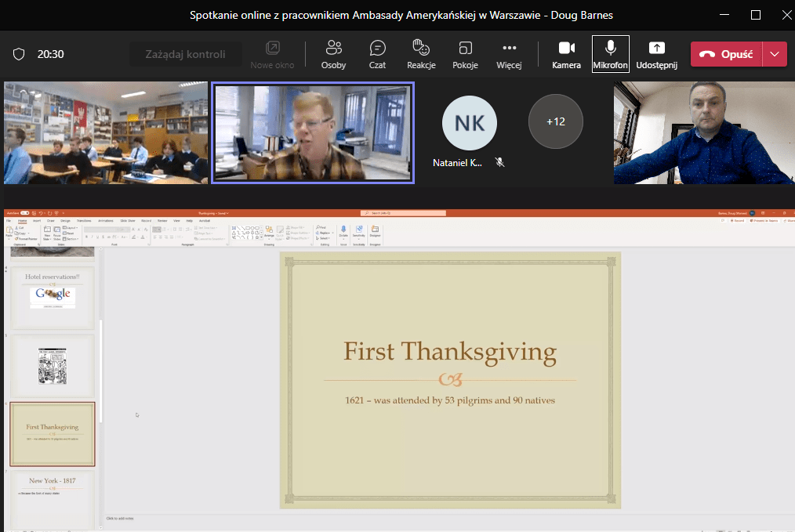Click the Więcej more options icon
The height and width of the screenshot is (532, 795).
509,54
